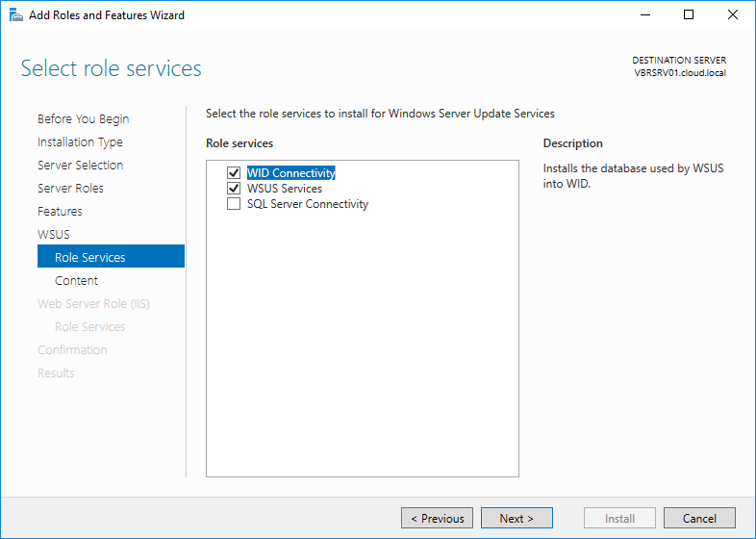Select the WID Connectivity label text
756x539 pixels.
click(x=290, y=173)
